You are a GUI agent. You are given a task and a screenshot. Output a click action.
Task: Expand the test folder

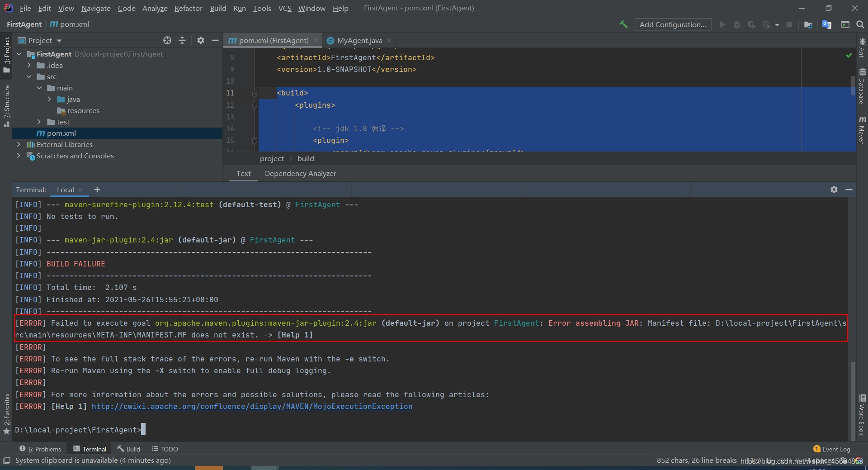point(39,122)
